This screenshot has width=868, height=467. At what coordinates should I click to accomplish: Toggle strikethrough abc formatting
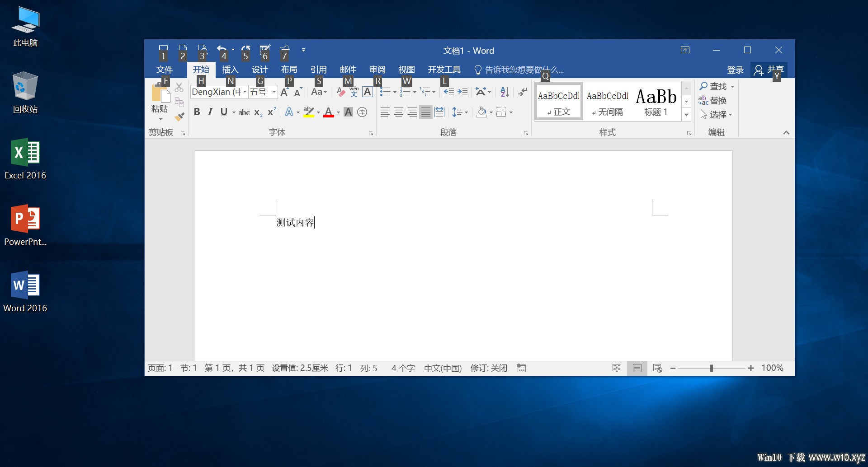(244, 112)
